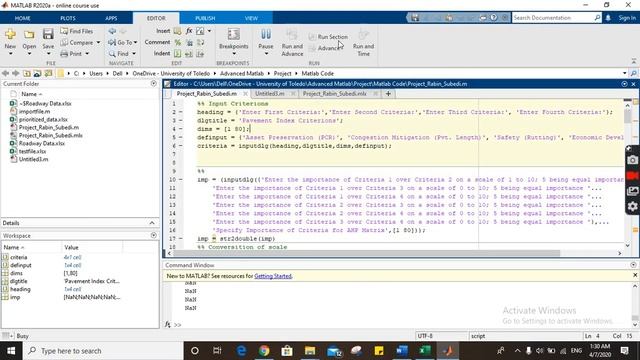Switch to the PLOTS ribbon tab

pyautogui.click(x=68, y=18)
